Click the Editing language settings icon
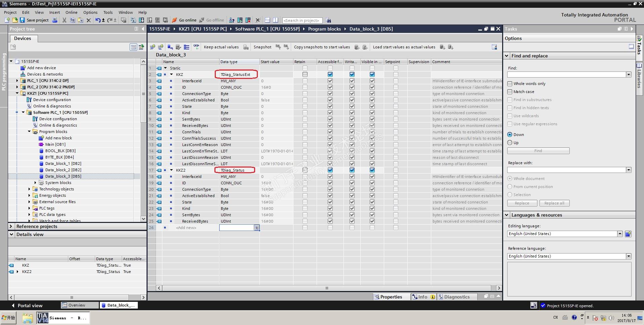This screenshot has width=644, height=325. tap(628, 234)
